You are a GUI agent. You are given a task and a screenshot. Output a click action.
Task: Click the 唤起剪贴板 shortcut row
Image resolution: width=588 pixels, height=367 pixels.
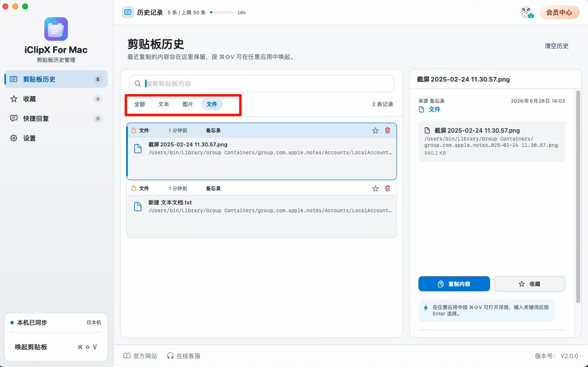tap(56, 347)
